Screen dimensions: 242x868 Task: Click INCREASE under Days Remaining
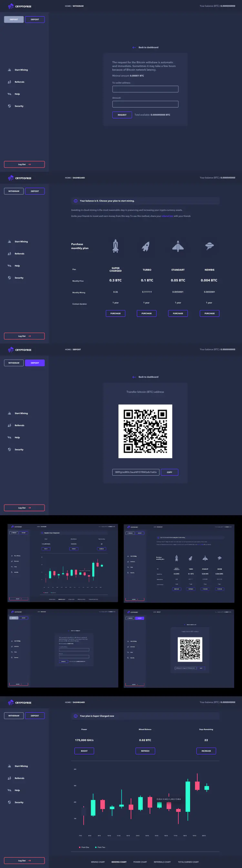point(206,751)
